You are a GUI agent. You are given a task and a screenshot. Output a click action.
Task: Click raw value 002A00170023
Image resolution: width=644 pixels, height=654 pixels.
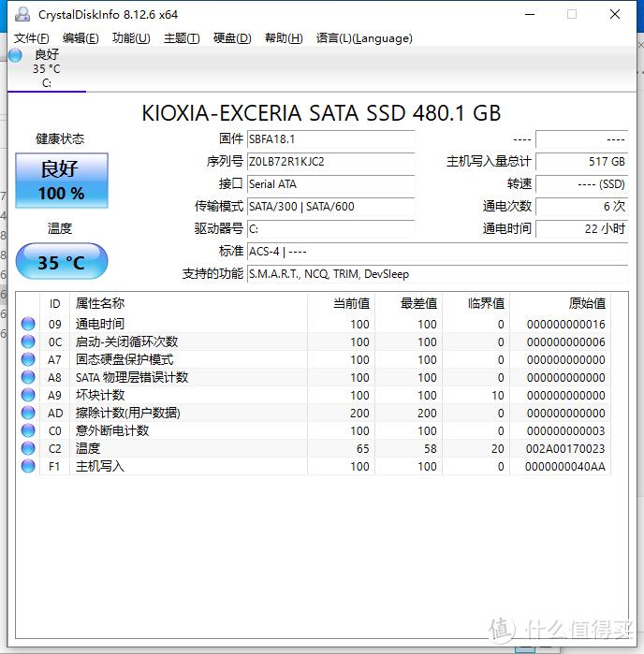565,449
